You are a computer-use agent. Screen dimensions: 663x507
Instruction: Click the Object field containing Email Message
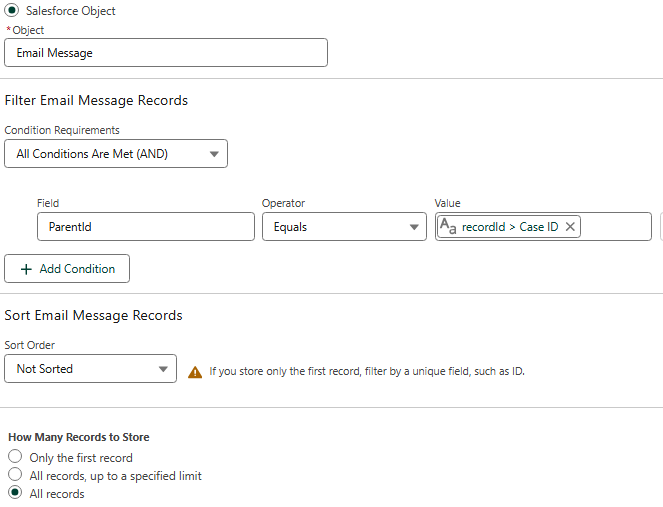click(x=166, y=53)
